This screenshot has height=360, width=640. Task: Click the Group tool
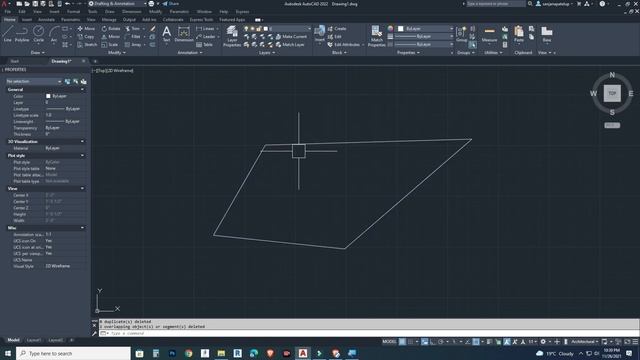[x=462, y=33]
